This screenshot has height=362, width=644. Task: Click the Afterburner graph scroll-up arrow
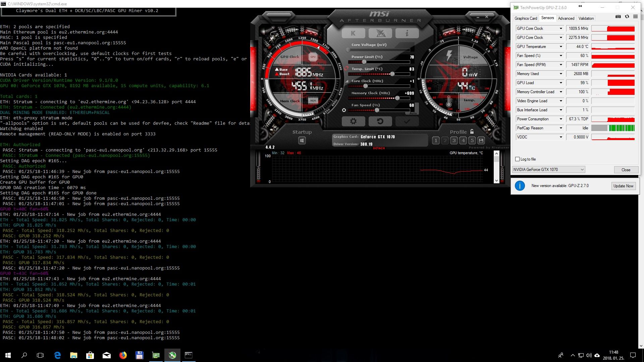click(496, 154)
